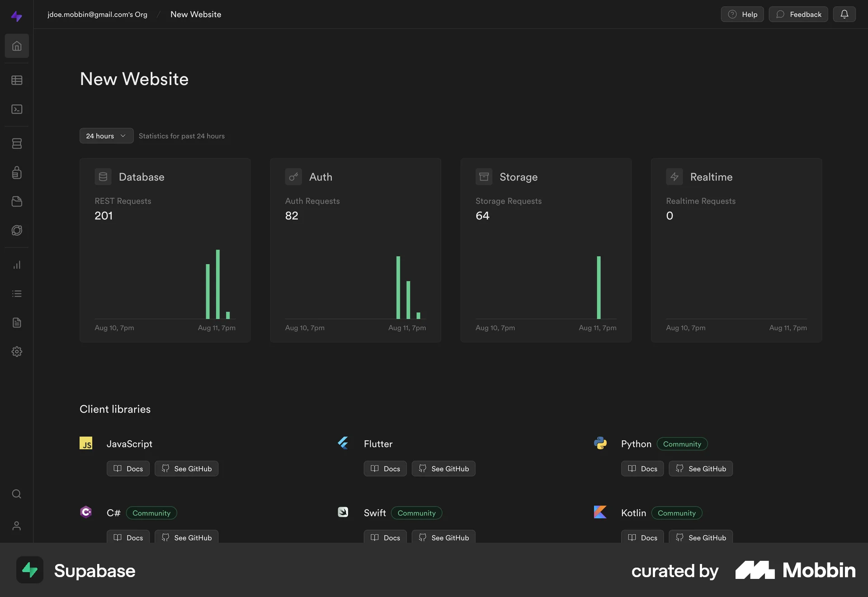Open Flutter's See GitHub link
This screenshot has height=597, width=868.
(x=443, y=469)
